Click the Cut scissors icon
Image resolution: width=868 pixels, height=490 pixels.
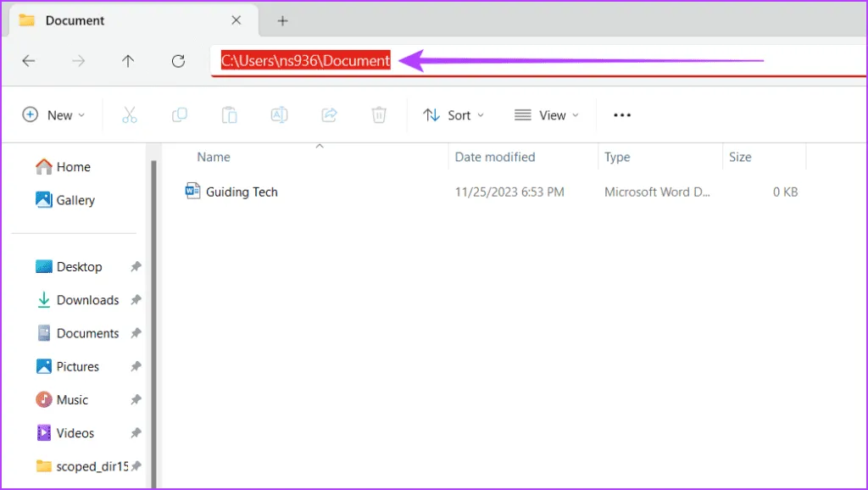tap(130, 115)
